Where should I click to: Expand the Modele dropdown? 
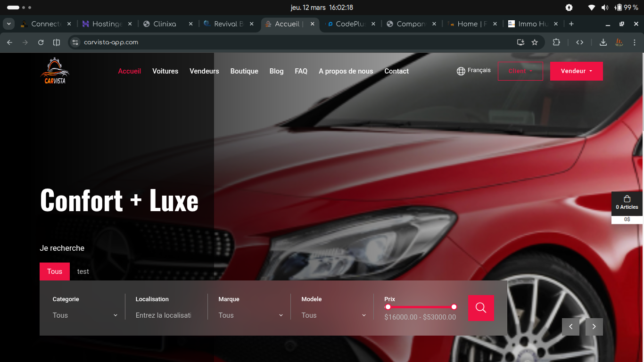coord(334,315)
